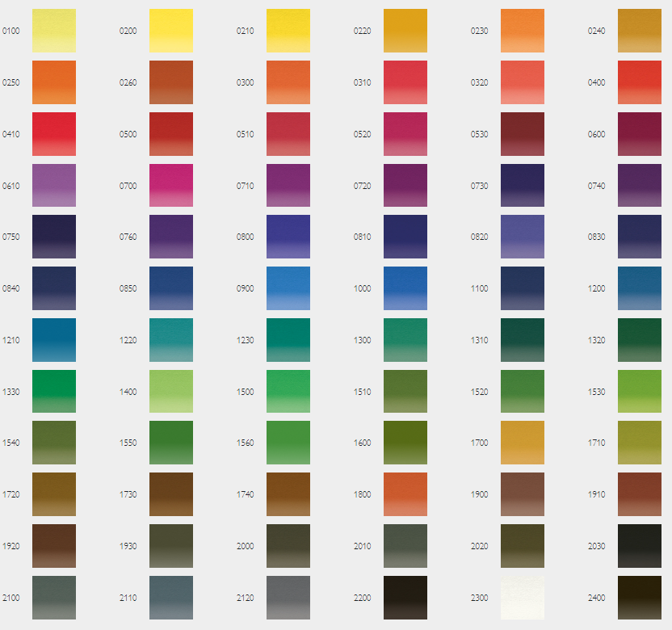This screenshot has height=630, width=672.
Task: Select the dark maroon swatch 0530
Action: click(x=523, y=134)
